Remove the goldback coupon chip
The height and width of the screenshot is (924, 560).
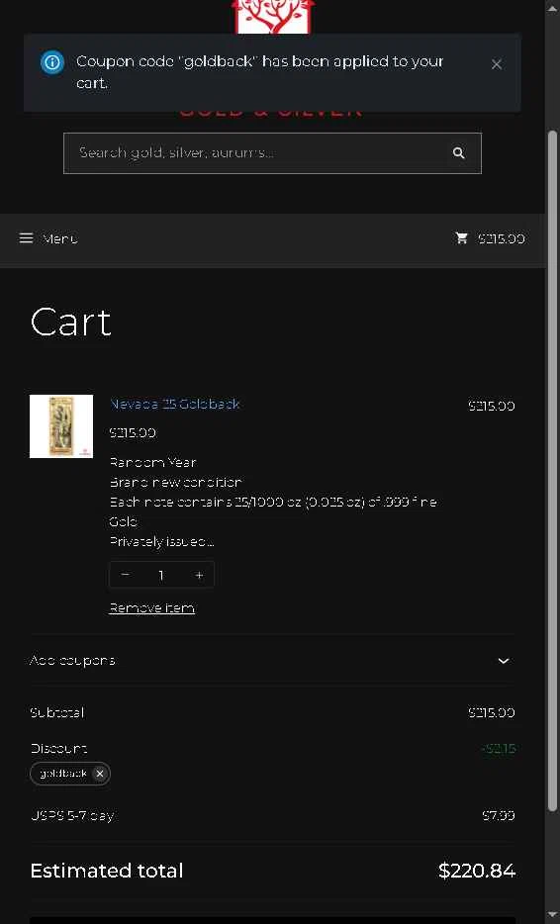[100, 774]
